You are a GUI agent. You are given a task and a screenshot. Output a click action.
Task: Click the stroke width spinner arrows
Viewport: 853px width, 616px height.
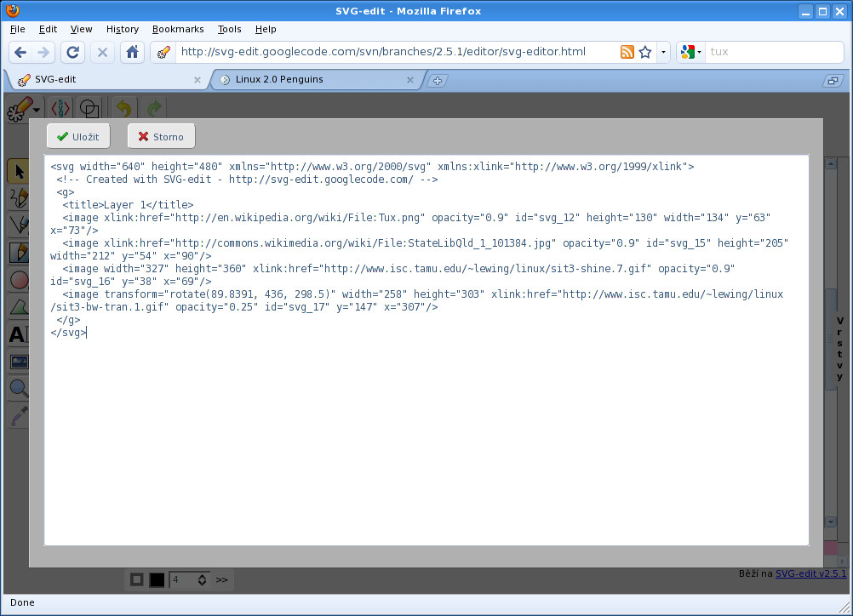pyautogui.click(x=202, y=580)
